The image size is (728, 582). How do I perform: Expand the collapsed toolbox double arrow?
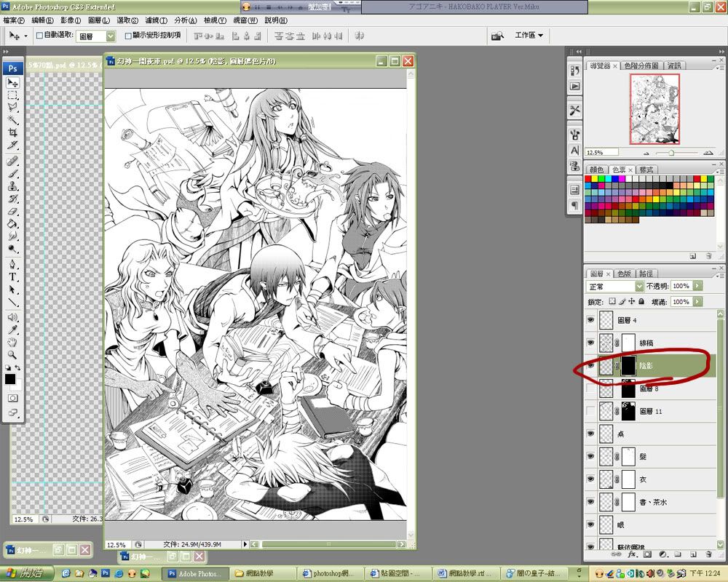6,52
